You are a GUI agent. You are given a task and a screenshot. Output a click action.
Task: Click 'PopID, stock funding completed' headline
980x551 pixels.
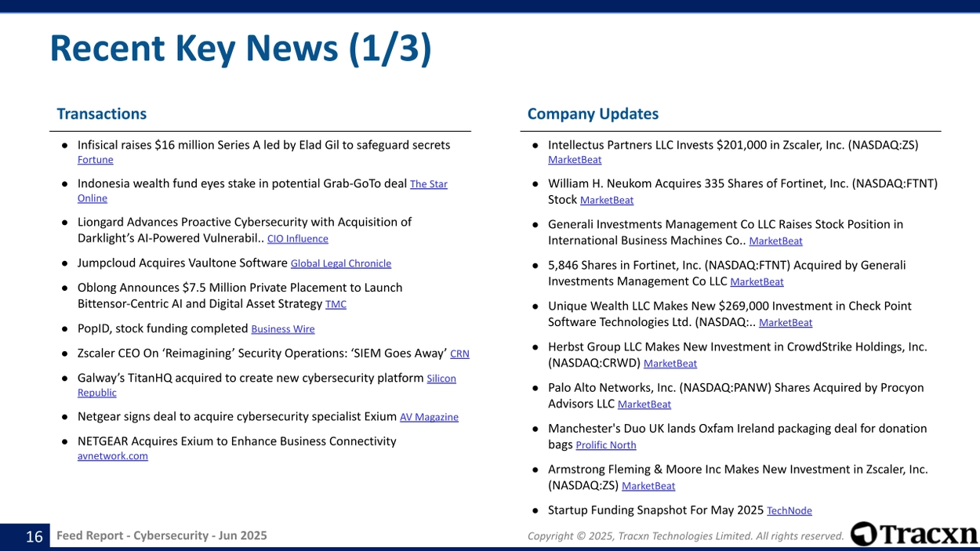coord(162,328)
